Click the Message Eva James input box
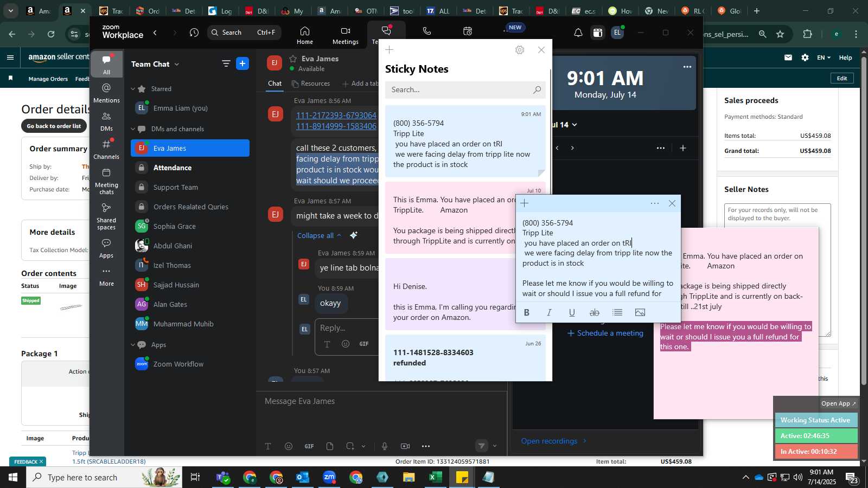Viewport: 868px width, 488px height. coord(382,401)
